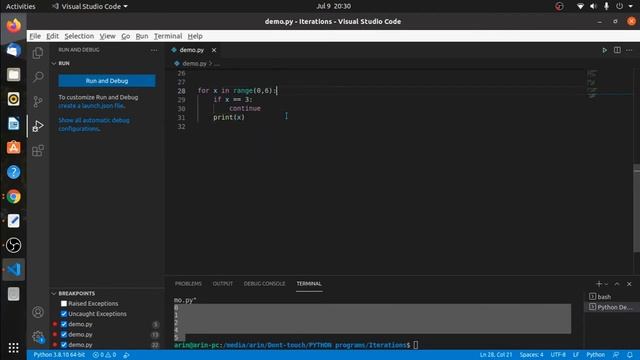The image size is (640, 360).
Task: Select the TERMINAL panel tab
Action: pyautogui.click(x=309, y=284)
